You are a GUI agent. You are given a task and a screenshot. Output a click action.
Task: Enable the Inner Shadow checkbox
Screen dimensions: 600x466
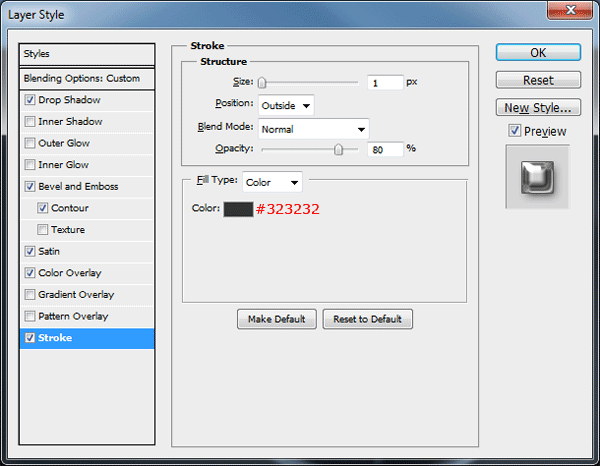(x=30, y=122)
